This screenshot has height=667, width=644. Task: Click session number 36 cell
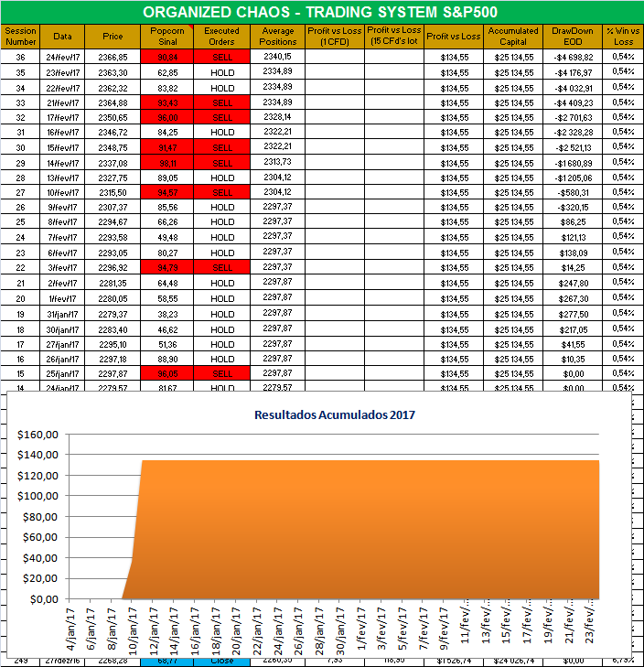(x=20, y=57)
